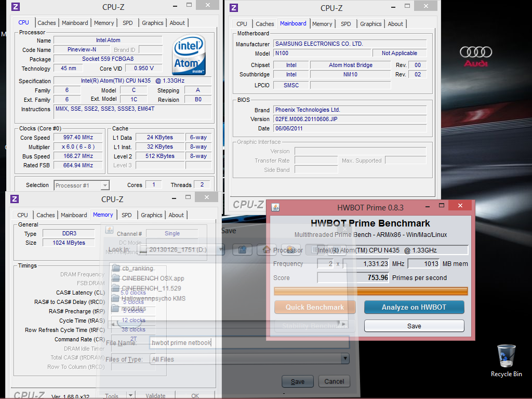This screenshot has width=532, height=399.
Task: Select the modules folder
Action: click(129, 309)
